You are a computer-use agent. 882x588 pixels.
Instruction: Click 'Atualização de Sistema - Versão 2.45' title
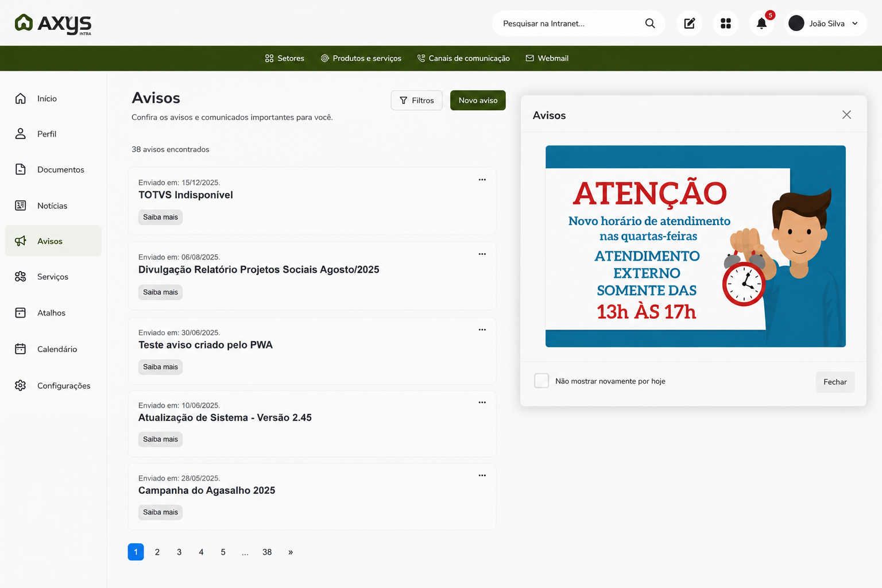pos(225,418)
